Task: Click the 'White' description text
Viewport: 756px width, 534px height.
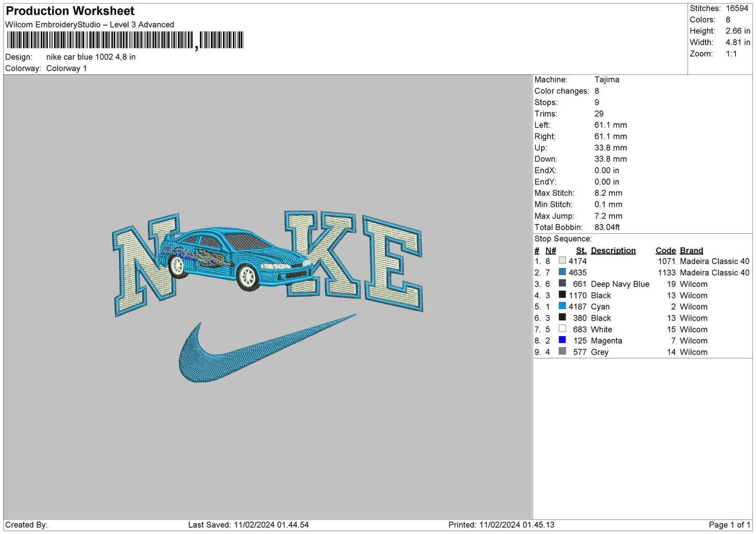Action: [601, 330]
